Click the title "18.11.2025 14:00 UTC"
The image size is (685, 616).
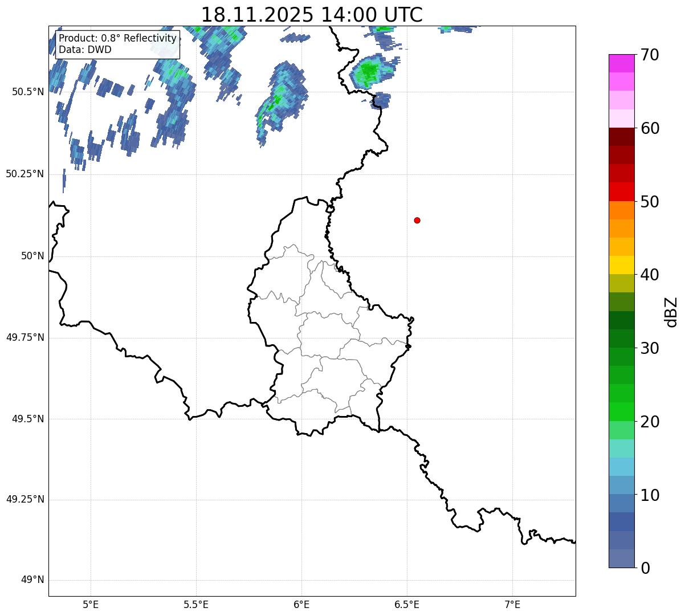(312, 14)
